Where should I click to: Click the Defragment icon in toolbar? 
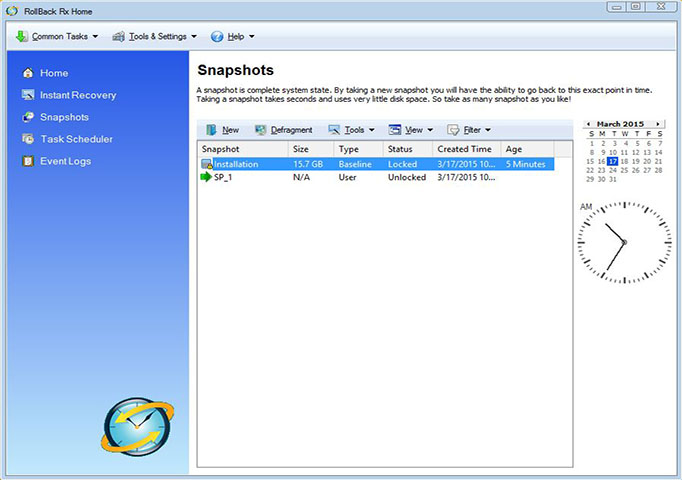click(261, 130)
